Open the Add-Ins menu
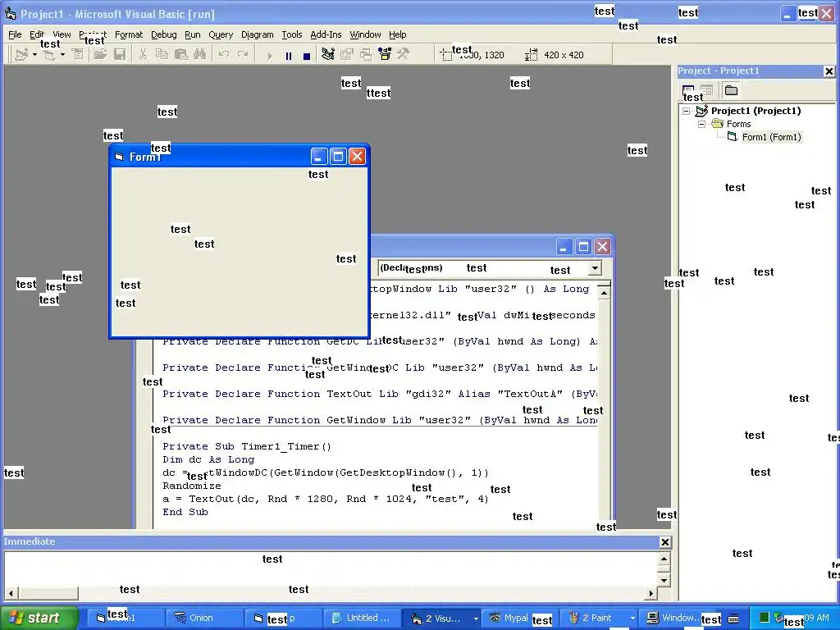 326,34
